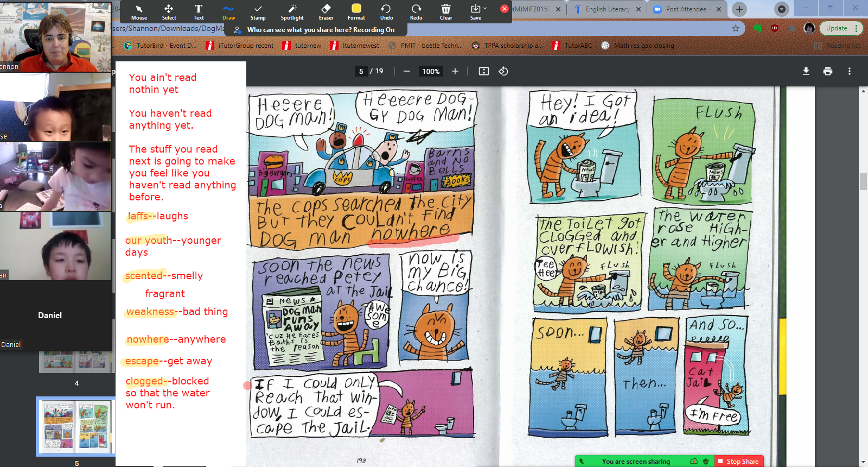Select page 4 thumbnail in sidebar

click(x=76, y=361)
